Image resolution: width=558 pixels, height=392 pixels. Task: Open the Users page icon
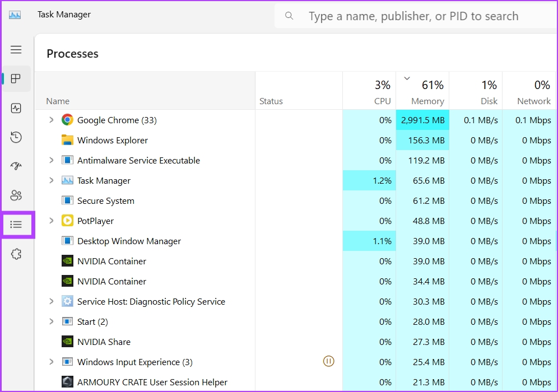[16, 195]
